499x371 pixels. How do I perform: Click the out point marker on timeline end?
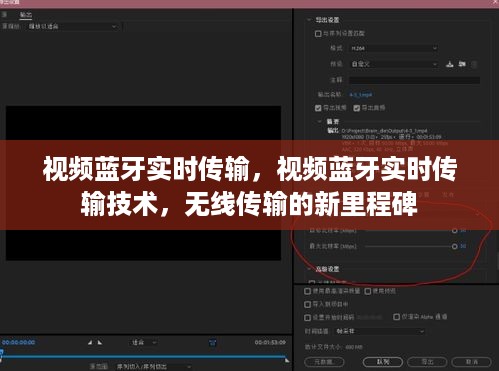287,360
